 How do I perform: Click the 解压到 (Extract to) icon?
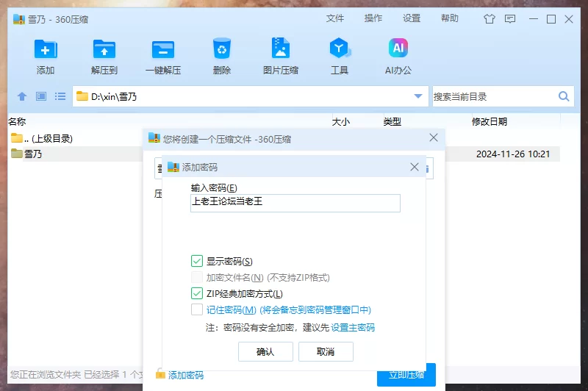104,50
